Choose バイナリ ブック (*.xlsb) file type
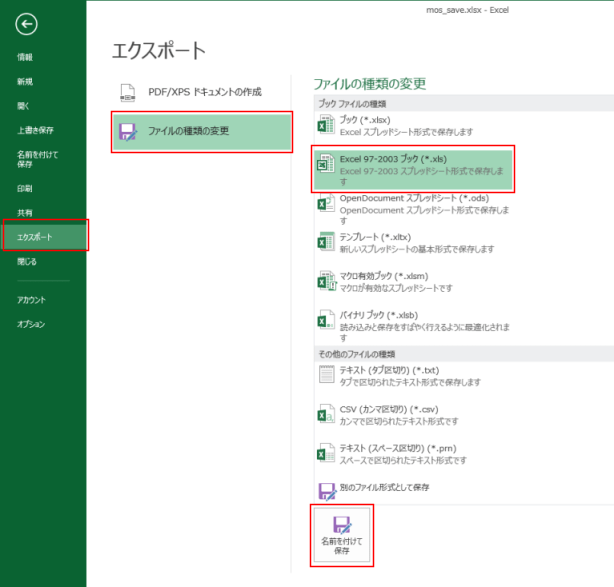This screenshot has width=614, height=587. click(x=413, y=326)
